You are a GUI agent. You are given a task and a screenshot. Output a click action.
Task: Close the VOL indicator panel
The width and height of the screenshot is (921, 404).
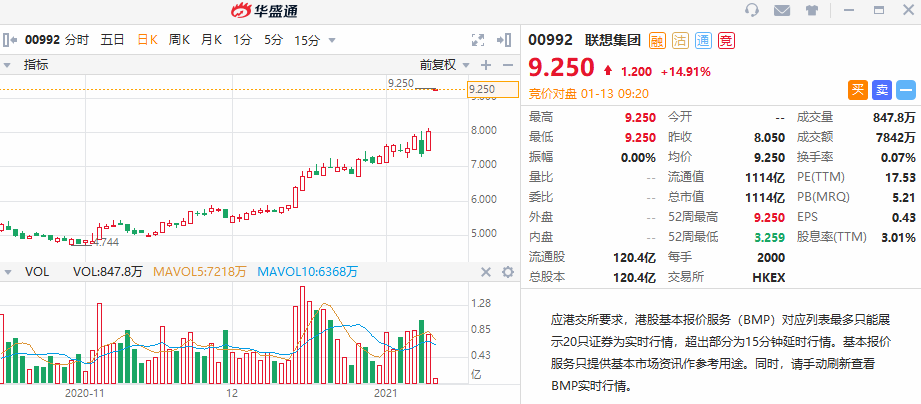point(486,272)
